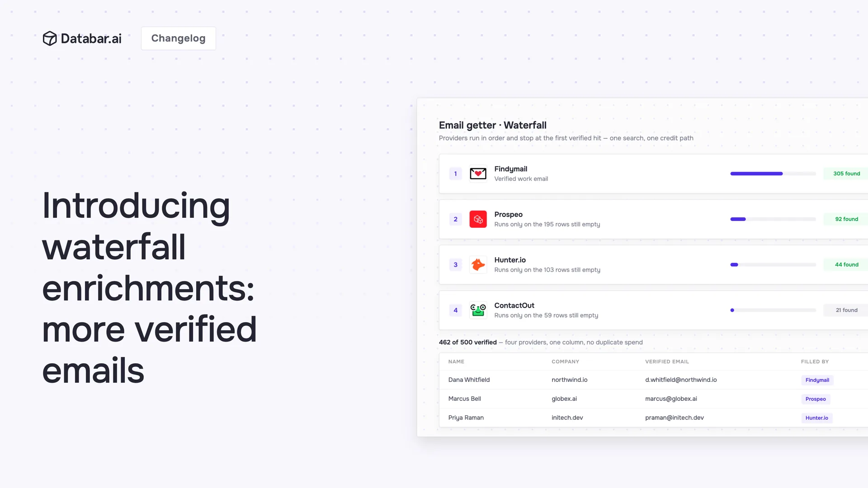Click the FILLED BY column header
This screenshot has width=868, height=488.
tap(815, 361)
